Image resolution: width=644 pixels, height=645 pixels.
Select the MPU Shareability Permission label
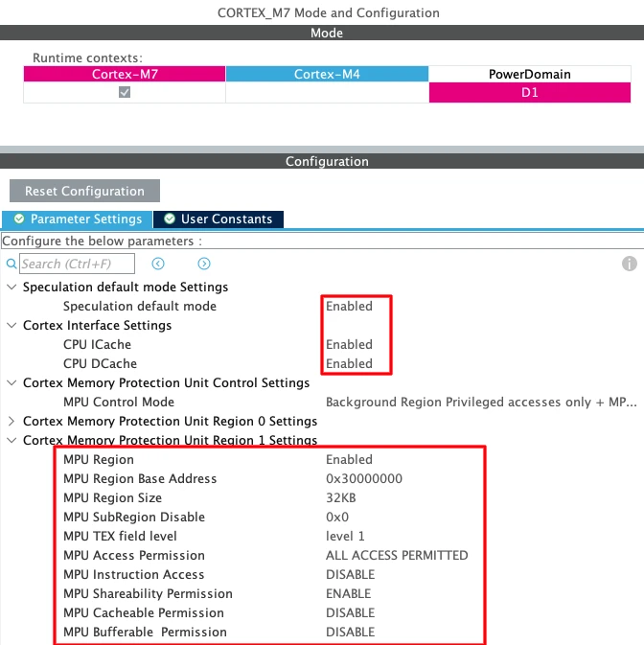click(x=148, y=593)
